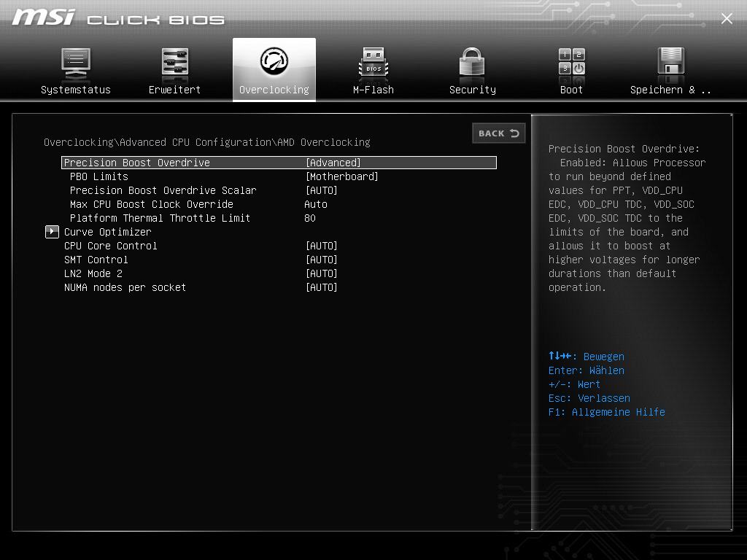Open CPU Core Control [AUTO] value

tap(322, 246)
